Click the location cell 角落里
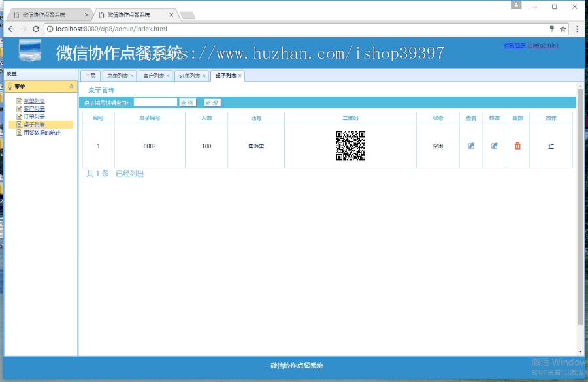Image resolution: width=588 pixels, height=382 pixels. 256,146
